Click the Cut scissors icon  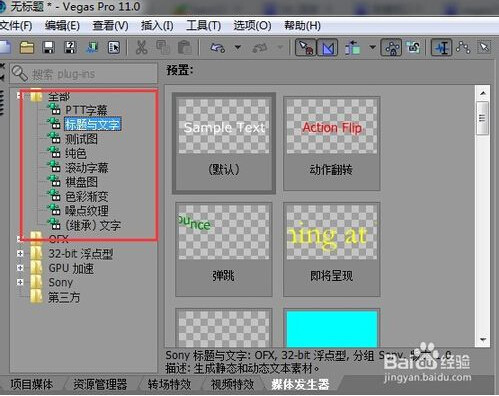tap(141, 48)
